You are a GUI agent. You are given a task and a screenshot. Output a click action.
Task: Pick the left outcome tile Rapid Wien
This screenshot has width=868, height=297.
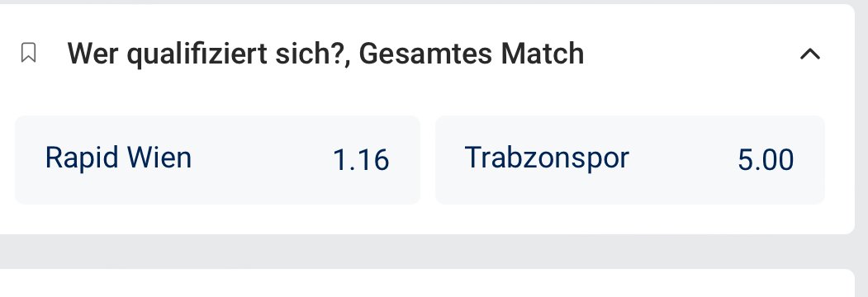tap(217, 160)
